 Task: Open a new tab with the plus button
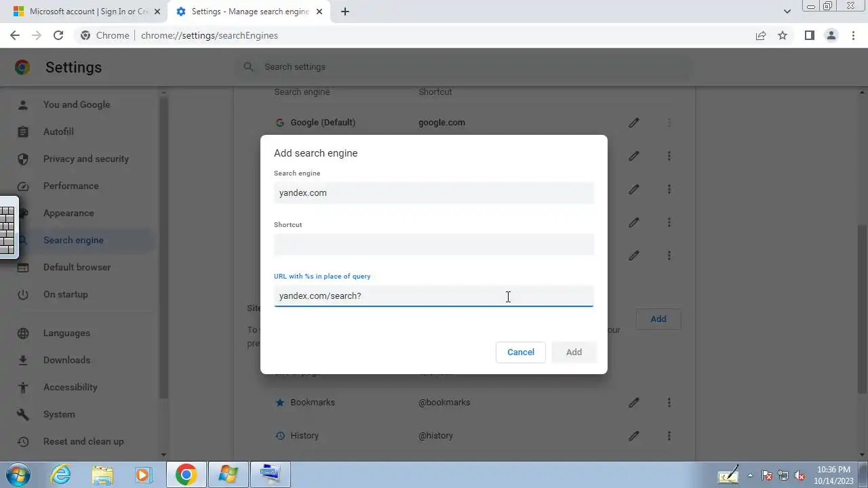pyautogui.click(x=344, y=12)
